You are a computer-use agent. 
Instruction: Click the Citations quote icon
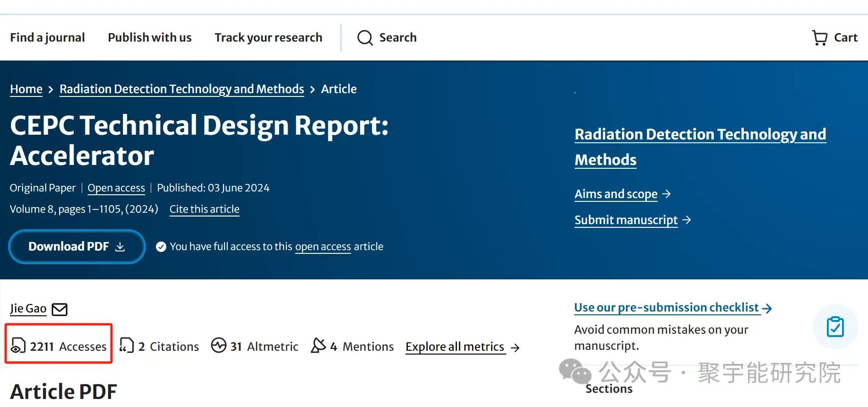click(x=126, y=346)
